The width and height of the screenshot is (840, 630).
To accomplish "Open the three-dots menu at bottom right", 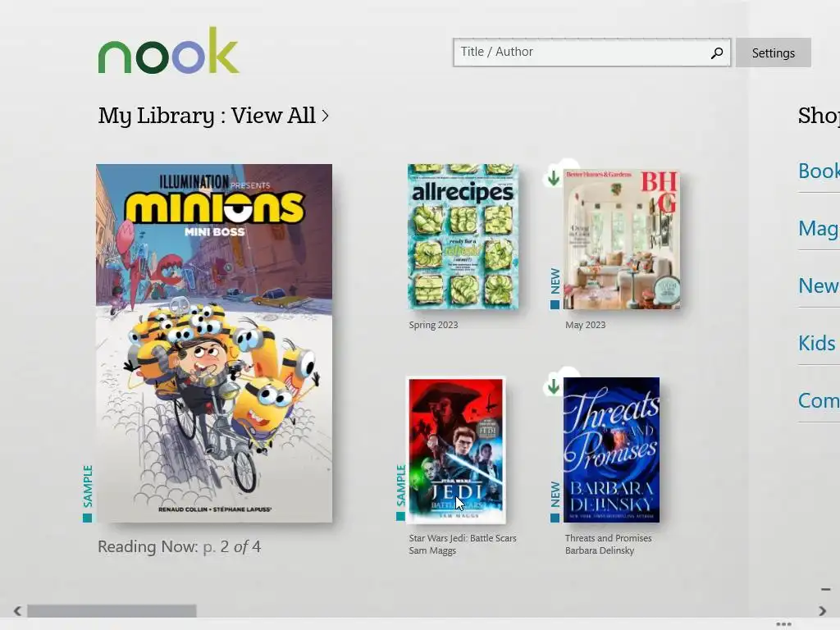I will (783, 624).
